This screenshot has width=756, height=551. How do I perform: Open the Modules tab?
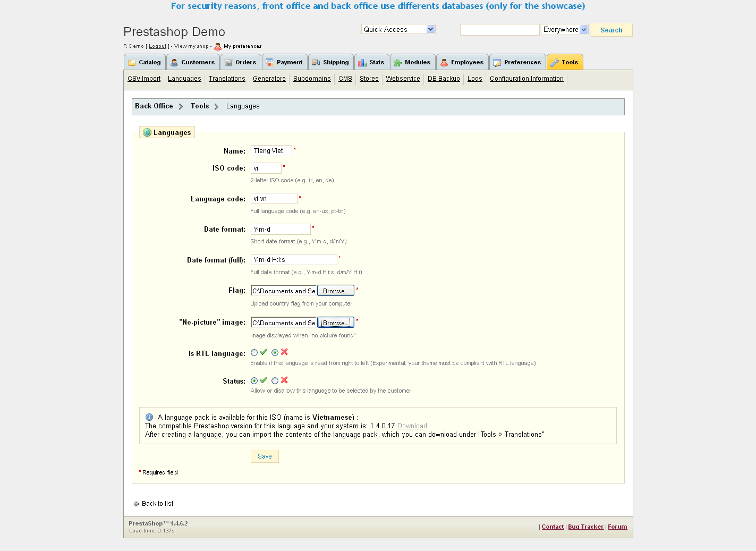[x=413, y=62]
